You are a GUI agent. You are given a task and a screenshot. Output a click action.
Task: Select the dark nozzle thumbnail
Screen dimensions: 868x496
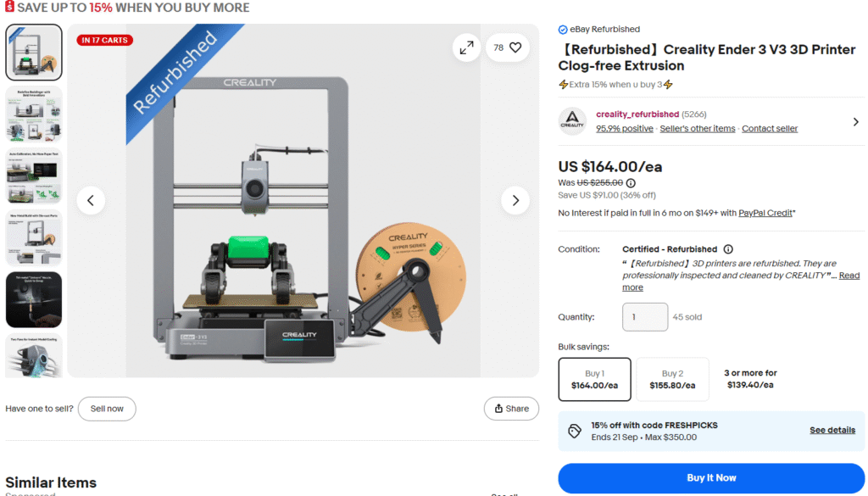click(34, 300)
